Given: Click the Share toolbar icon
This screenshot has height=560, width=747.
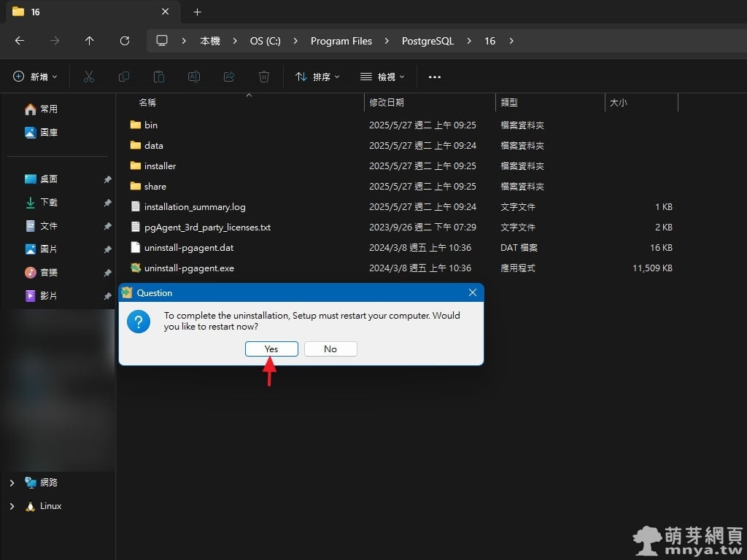Looking at the screenshot, I should tap(229, 77).
